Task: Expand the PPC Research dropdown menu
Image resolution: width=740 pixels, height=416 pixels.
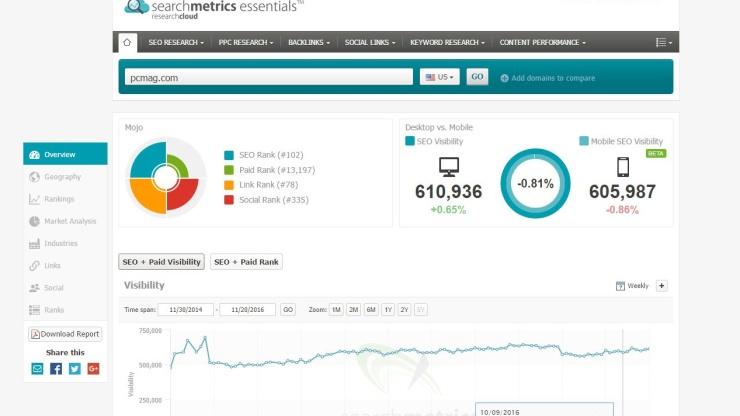Action: [x=246, y=42]
